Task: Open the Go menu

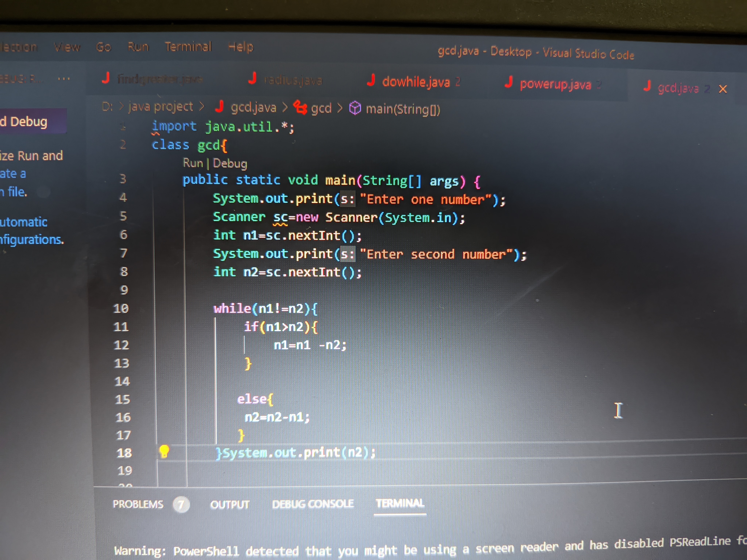Action: coord(103,47)
